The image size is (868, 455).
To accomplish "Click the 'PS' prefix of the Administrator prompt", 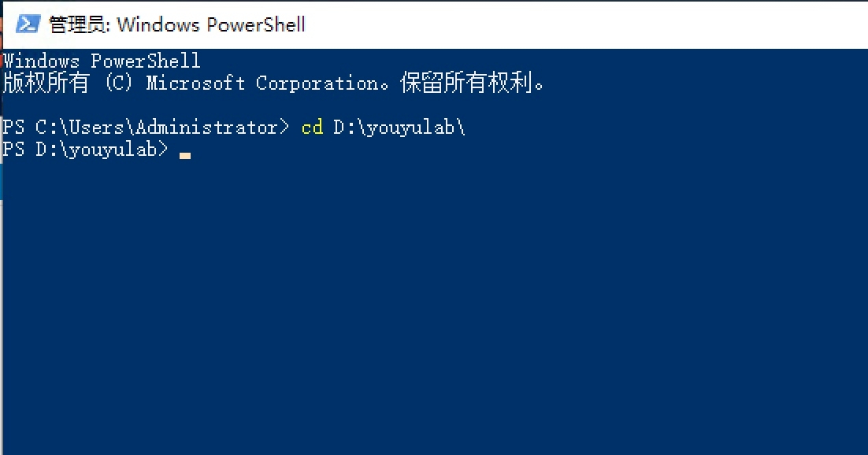I will click(14, 128).
